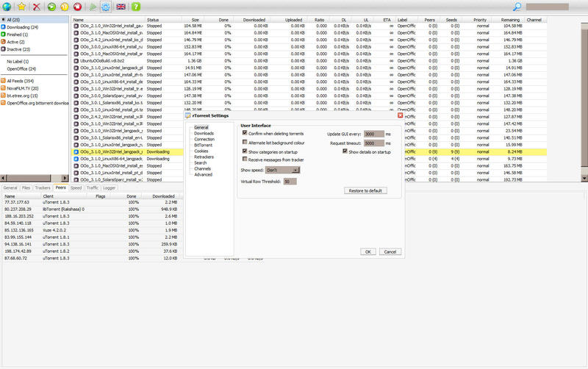Click the Update GUI every input field
Image resolution: width=588 pixels, height=369 pixels.
point(374,134)
